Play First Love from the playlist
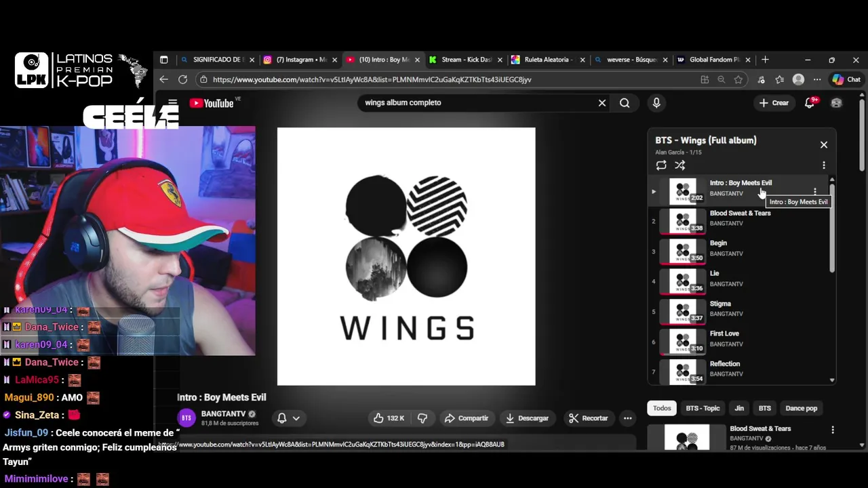The image size is (868, 488). (x=739, y=342)
